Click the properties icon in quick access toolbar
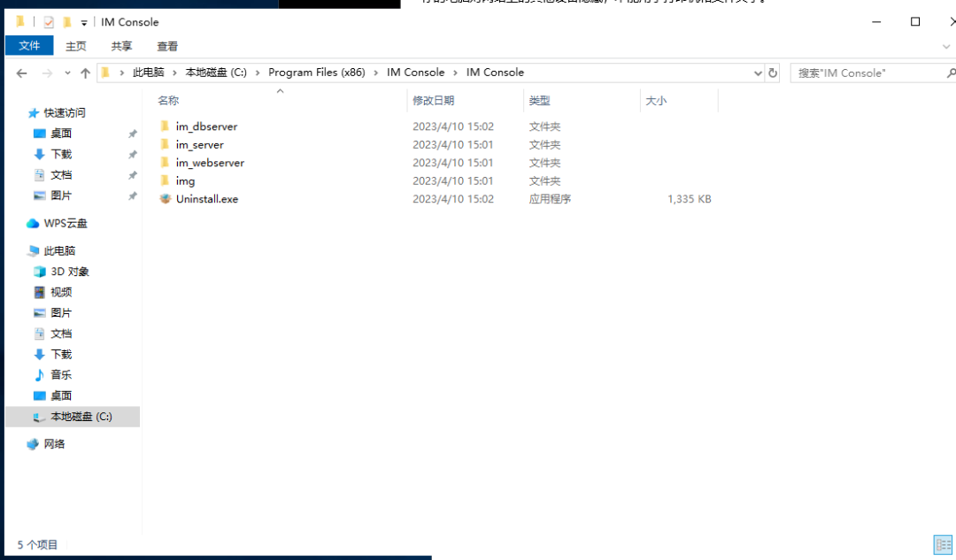 [x=49, y=22]
